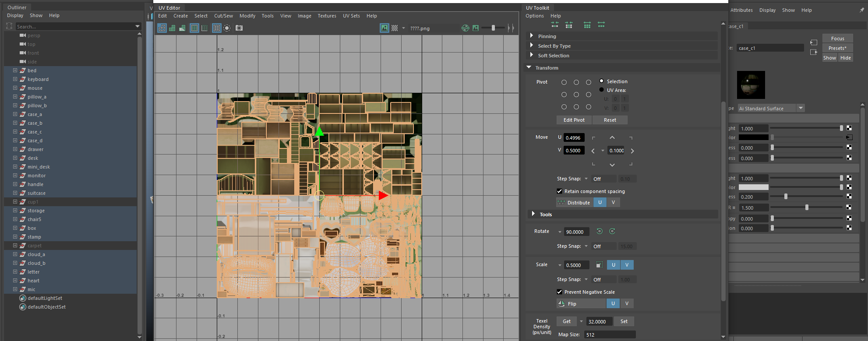Open the Textures menu in UV Editor
Viewport: 868px width, 341px height.
click(327, 16)
